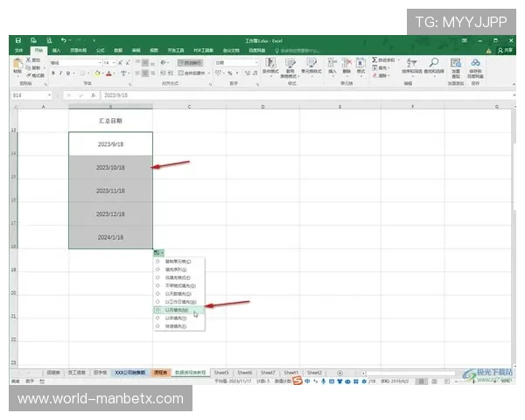Click the Save to Baidu Netdisk icon

(475, 65)
